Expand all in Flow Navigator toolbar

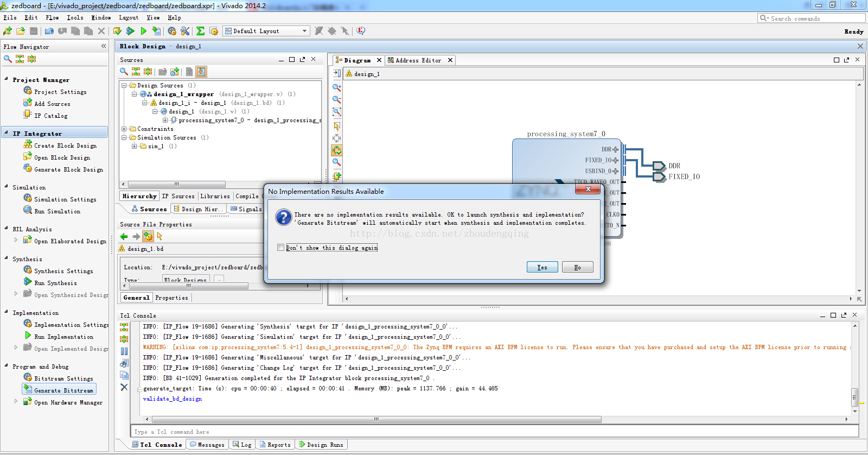point(31,59)
